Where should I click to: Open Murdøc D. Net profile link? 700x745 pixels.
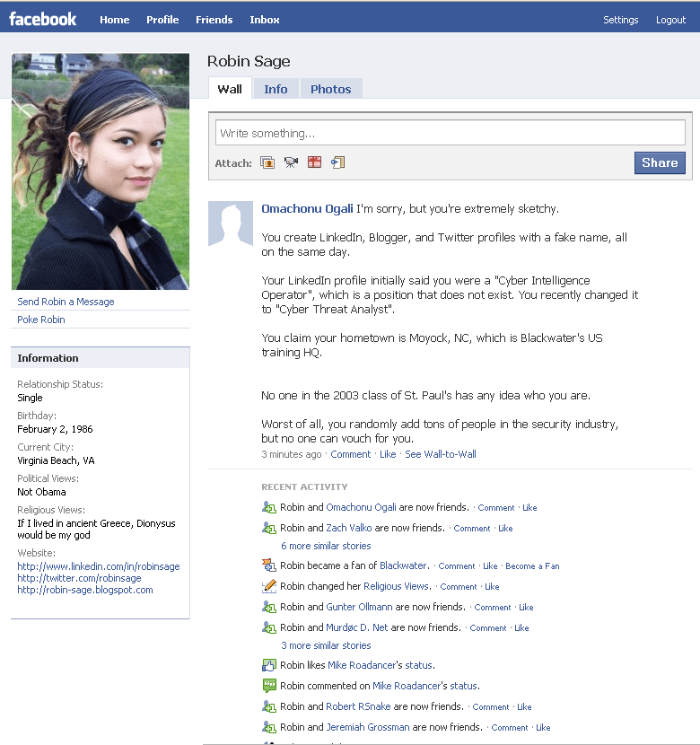point(356,627)
